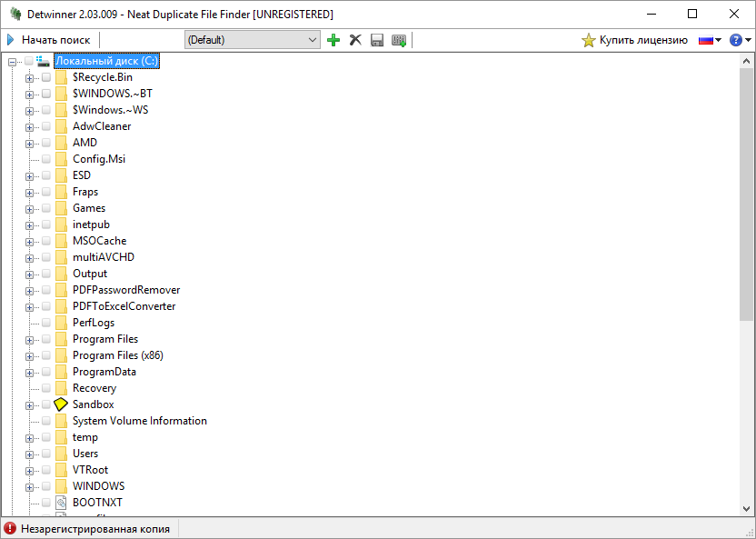Image resolution: width=756 pixels, height=539 pixels.
Task: Select the PDFToExcelConverter folder
Action: pyautogui.click(x=124, y=306)
